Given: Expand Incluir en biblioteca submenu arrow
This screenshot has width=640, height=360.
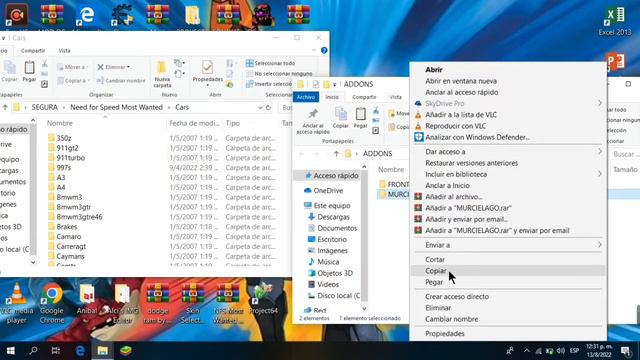Looking at the screenshot, I should coord(600,174).
